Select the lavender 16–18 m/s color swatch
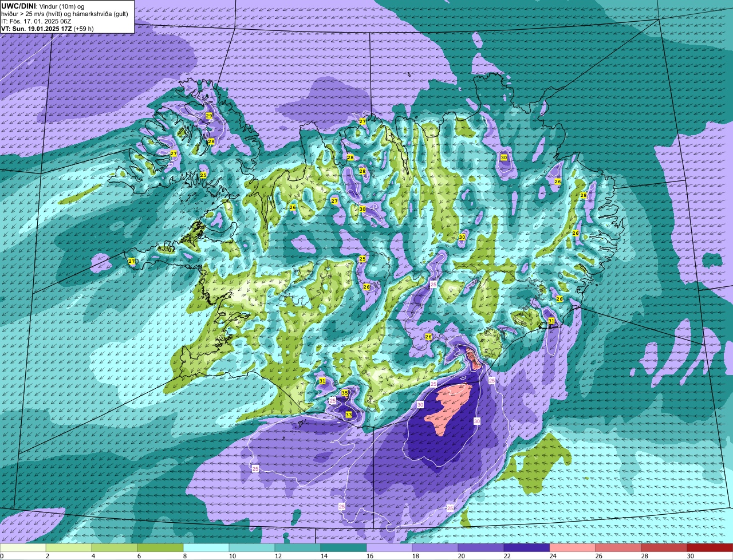The width and height of the screenshot is (733, 560). point(389,547)
